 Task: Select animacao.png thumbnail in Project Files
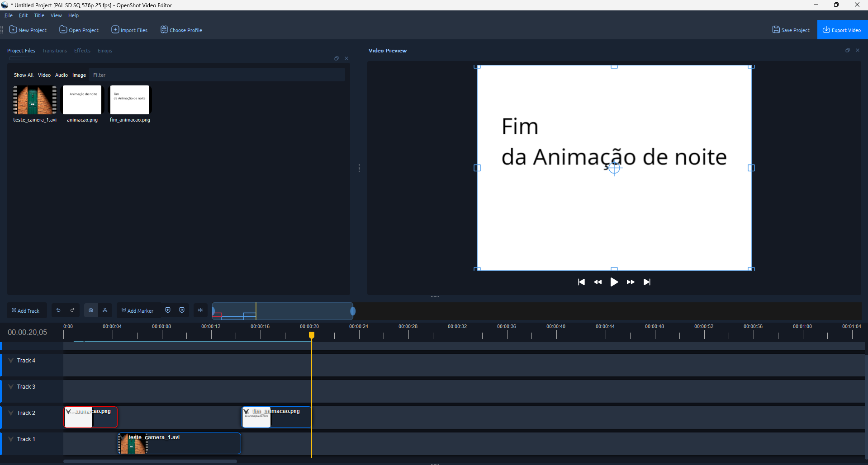(x=82, y=100)
